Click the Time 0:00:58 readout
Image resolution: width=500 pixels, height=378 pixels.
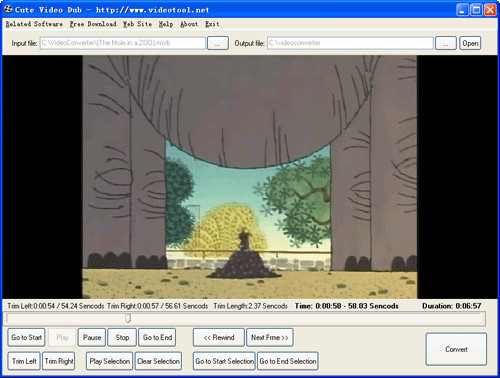(347, 306)
